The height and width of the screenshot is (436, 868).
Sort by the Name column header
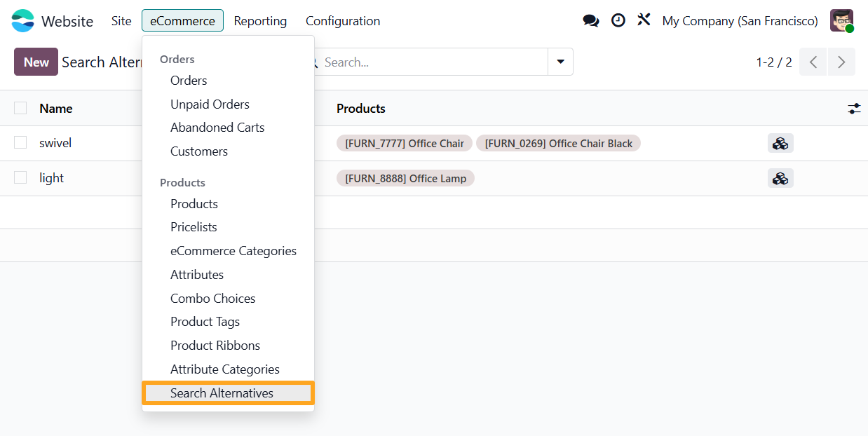tap(56, 109)
